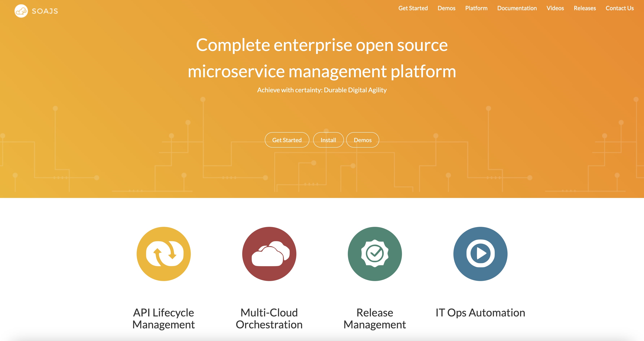Image resolution: width=644 pixels, height=341 pixels.
Task: Open the Demos navigation menu item
Action: (x=446, y=8)
